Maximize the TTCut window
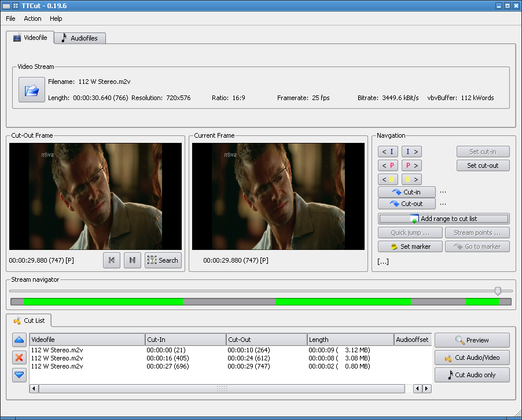Viewport: 522px width, 420px height. (x=508, y=6)
